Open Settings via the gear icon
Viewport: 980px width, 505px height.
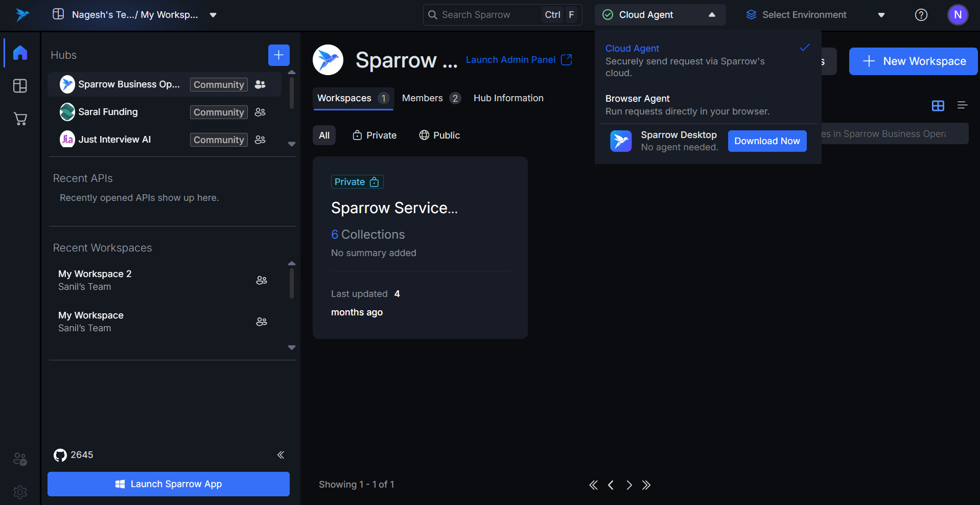pos(20,492)
